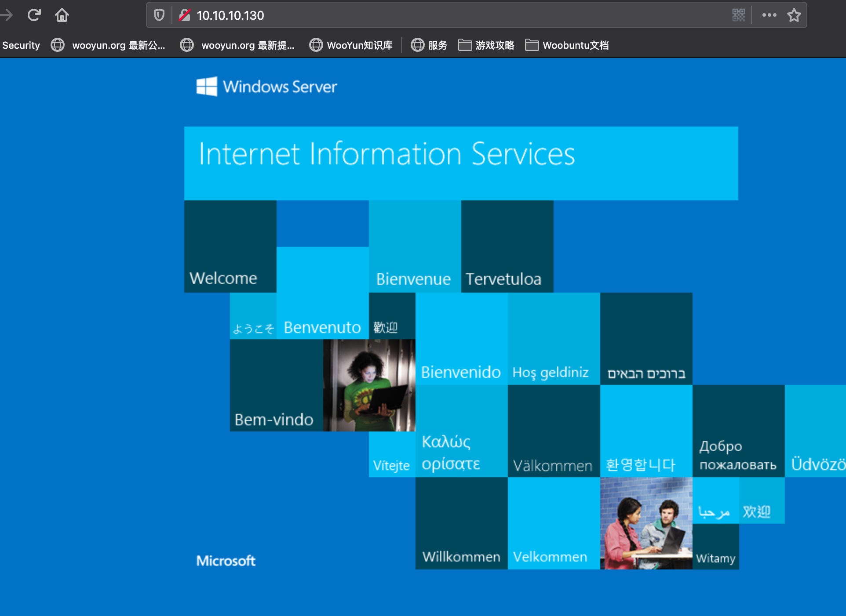This screenshot has width=846, height=616.
Task: Click the insecure connection lock icon
Action: 184,15
